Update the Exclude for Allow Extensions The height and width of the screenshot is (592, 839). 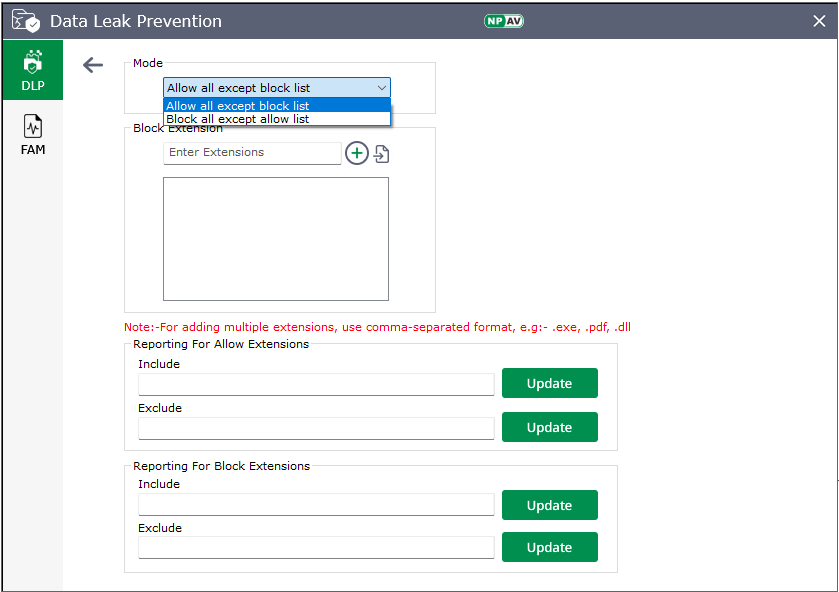pyautogui.click(x=549, y=427)
